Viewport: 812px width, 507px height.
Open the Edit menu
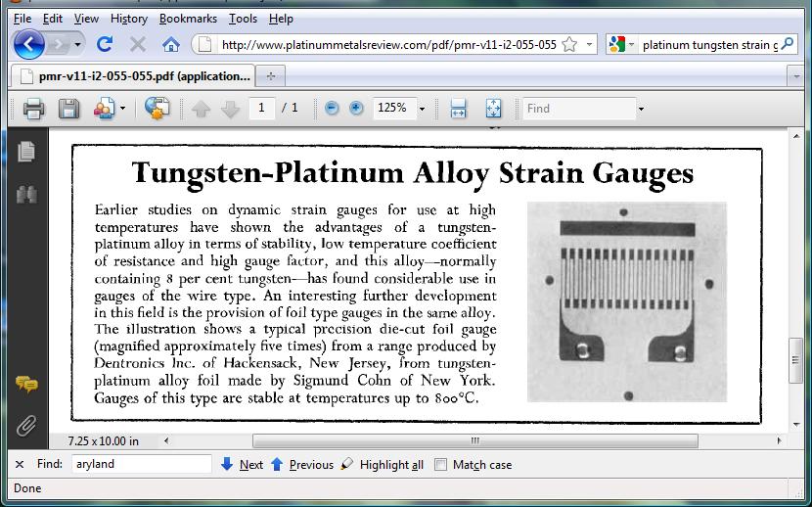pyautogui.click(x=52, y=19)
